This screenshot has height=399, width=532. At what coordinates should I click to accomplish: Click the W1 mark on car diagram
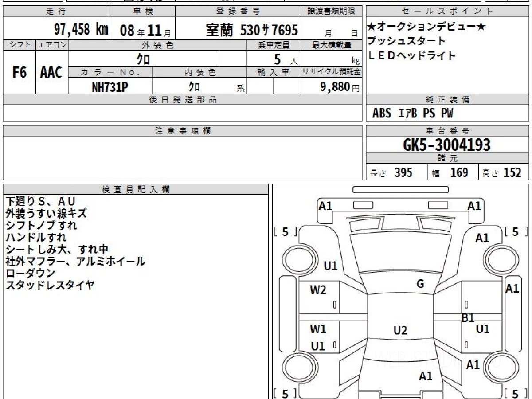coord(318,329)
